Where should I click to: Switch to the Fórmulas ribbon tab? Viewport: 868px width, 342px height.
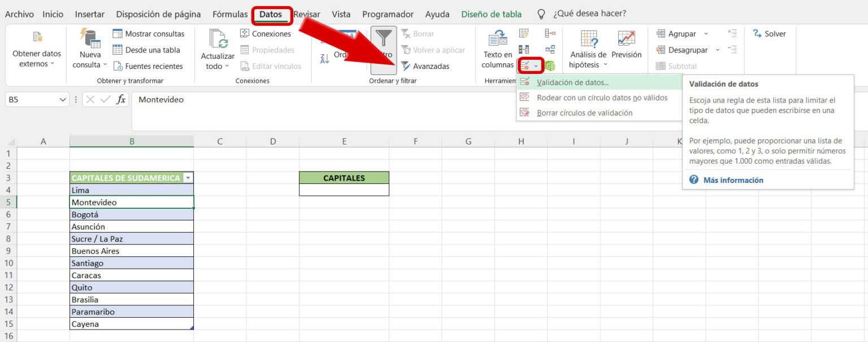pos(230,14)
